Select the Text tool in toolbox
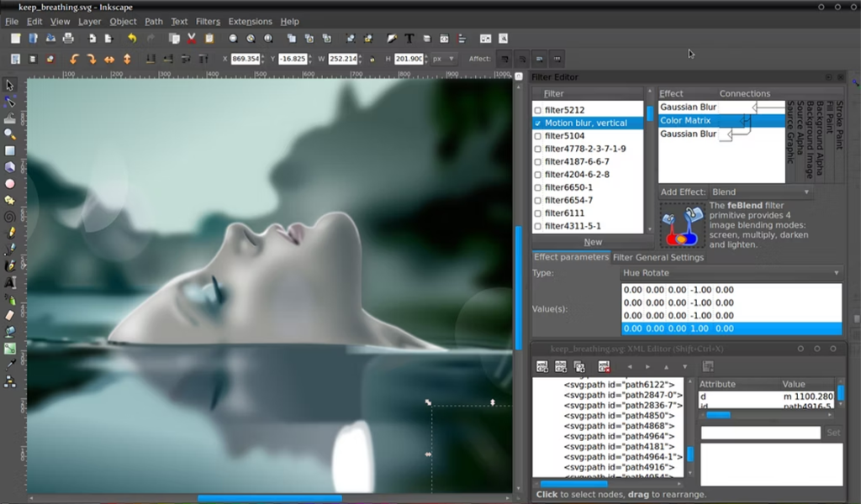This screenshot has width=861, height=504. pyautogui.click(x=9, y=282)
